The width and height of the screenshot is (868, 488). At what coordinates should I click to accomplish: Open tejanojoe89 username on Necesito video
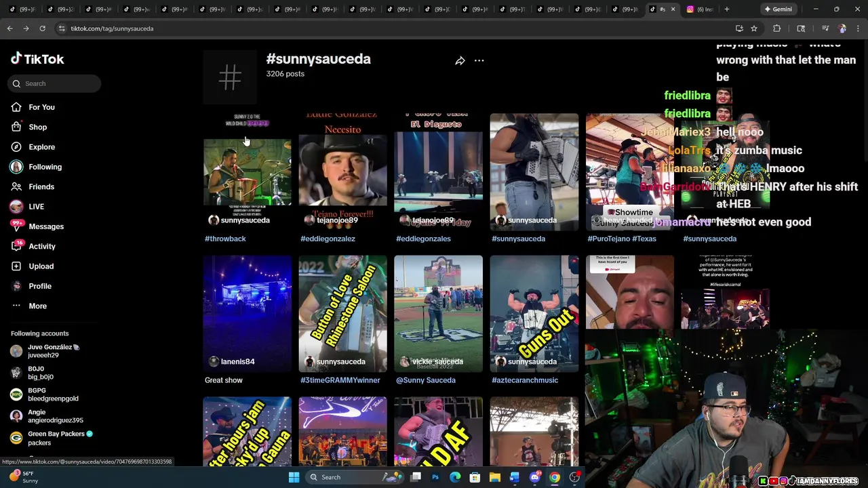[337, 220]
